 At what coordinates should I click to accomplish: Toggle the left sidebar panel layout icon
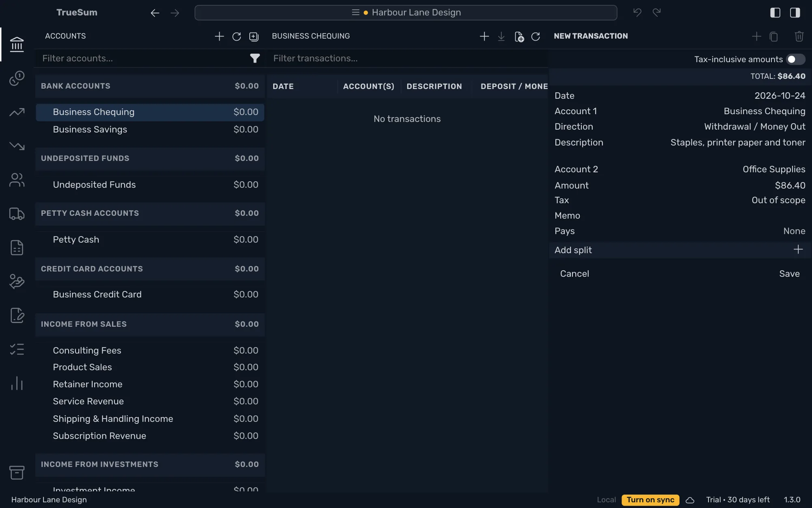(775, 13)
